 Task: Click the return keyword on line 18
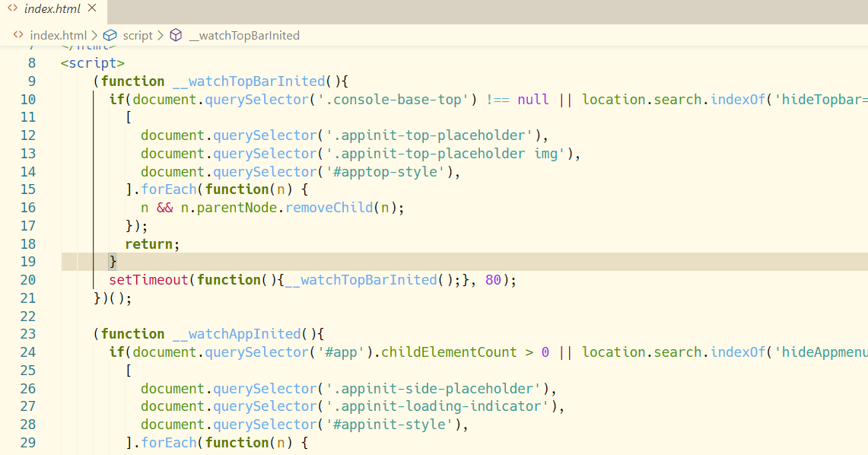[x=149, y=244]
